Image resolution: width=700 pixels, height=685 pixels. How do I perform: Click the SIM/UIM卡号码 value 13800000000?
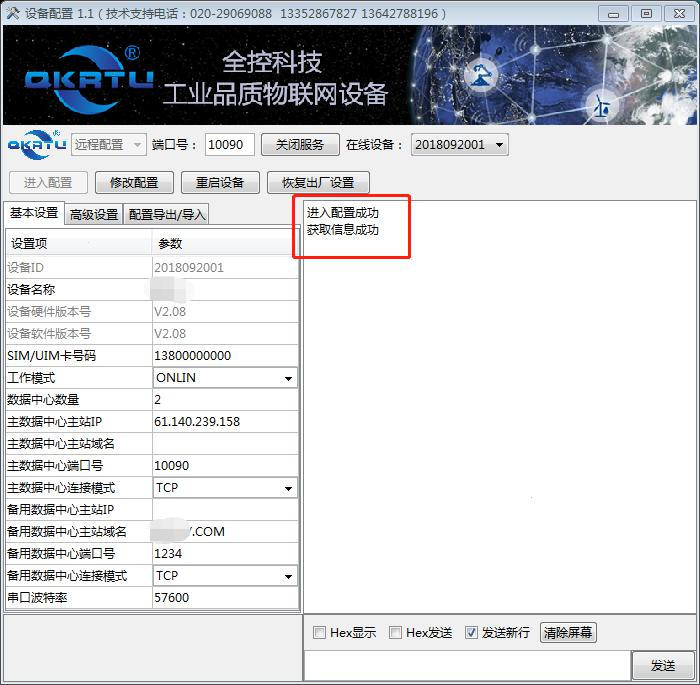pos(225,356)
